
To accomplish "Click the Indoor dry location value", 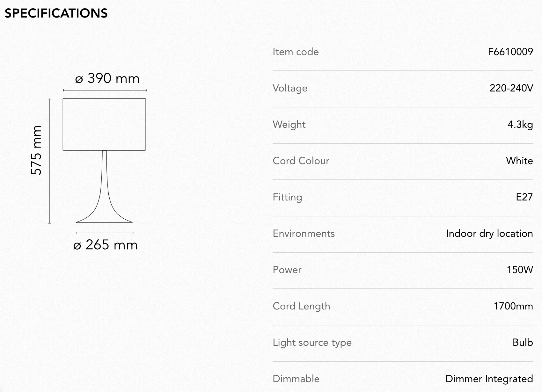I will click(489, 234).
